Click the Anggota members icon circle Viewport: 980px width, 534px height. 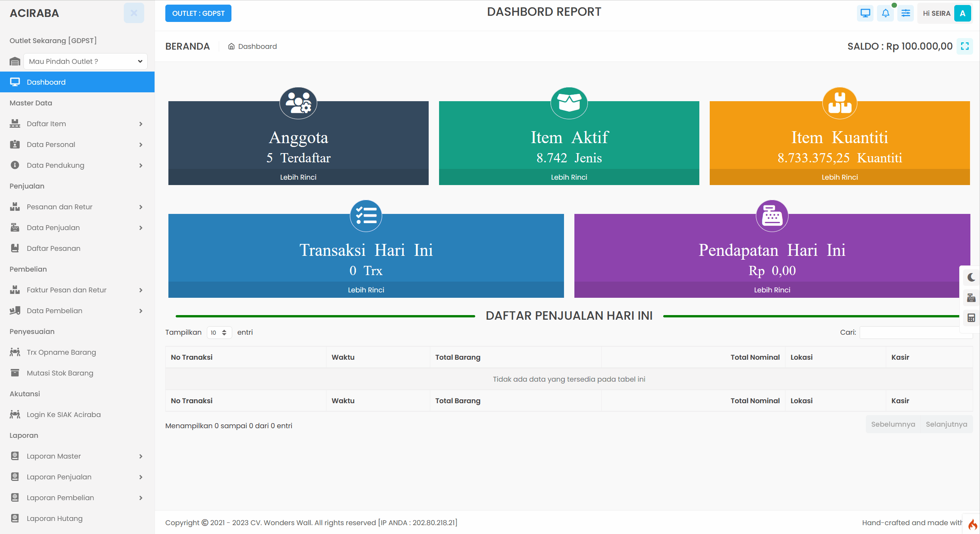pyautogui.click(x=298, y=103)
